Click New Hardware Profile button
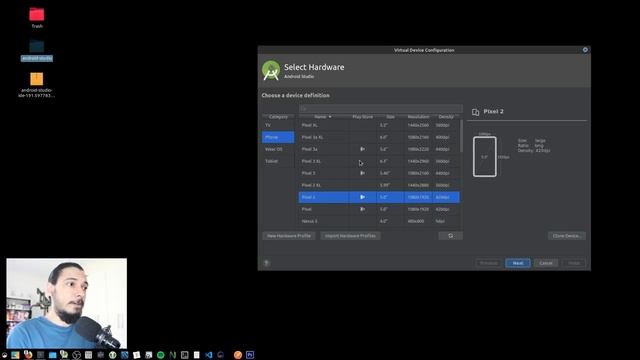The height and width of the screenshot is (360, 640). [x=289, y=236]
